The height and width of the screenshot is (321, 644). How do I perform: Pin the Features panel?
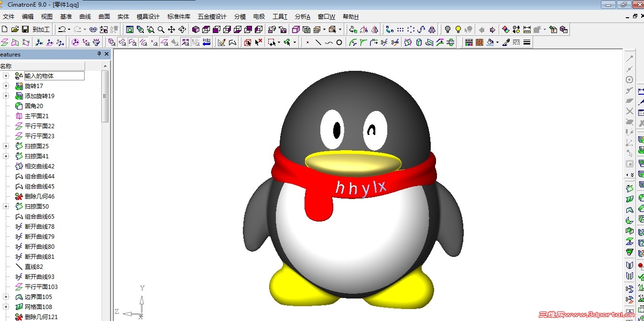pos(99,54)
